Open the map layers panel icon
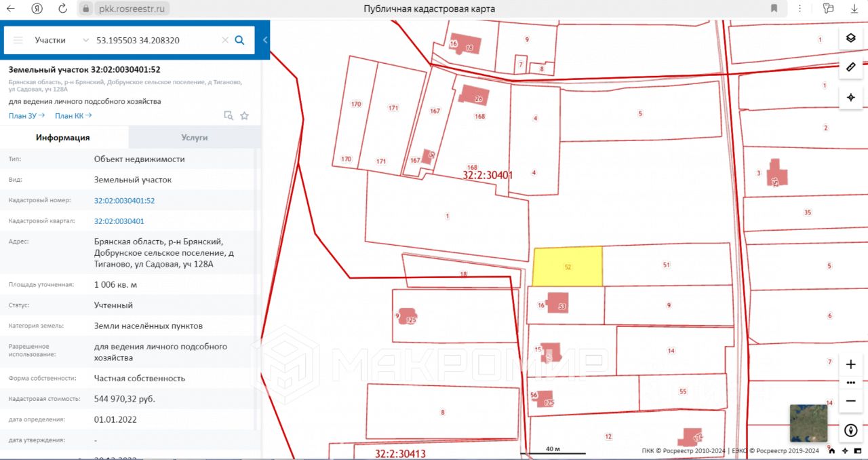868x460 pixels. 850,38
